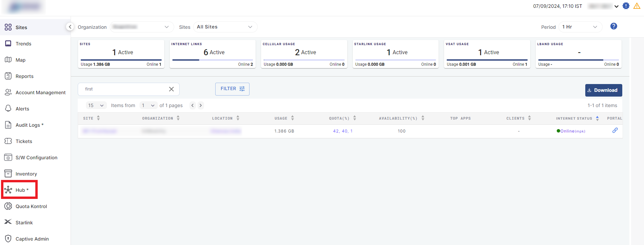Click the blue help question mark icon
Image resolution: width=644 pixels, height=245 pixels.
click(613, 26)
